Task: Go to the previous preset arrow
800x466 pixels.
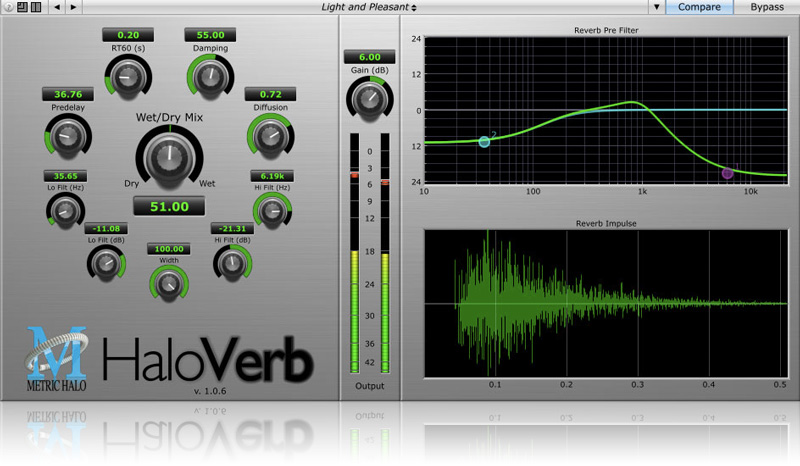Action: (56, 7)
